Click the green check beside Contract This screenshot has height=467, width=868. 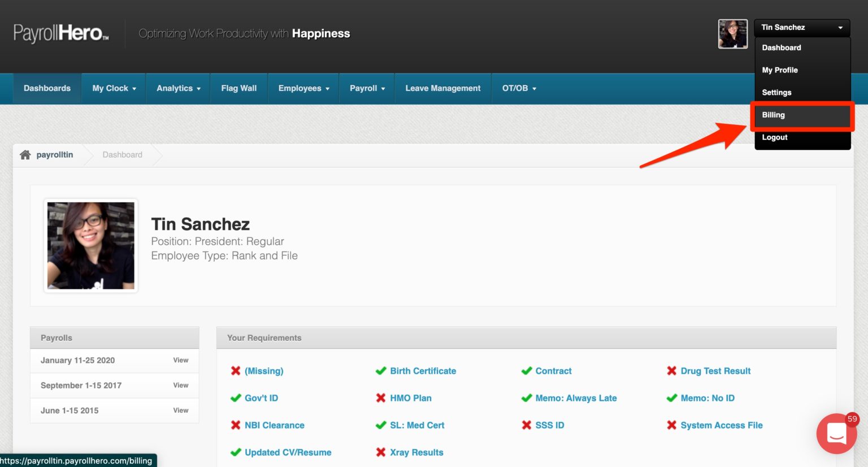pyautogui.click(x=526, y=371)
